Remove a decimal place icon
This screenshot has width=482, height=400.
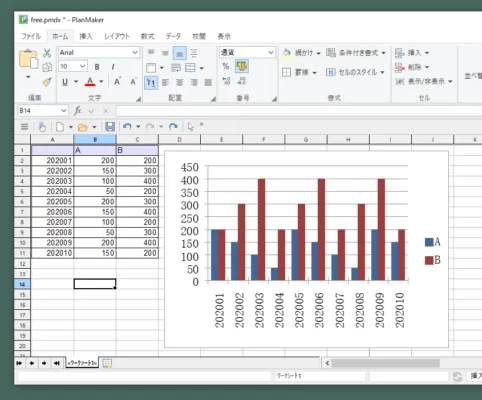[x=242, y=81]
